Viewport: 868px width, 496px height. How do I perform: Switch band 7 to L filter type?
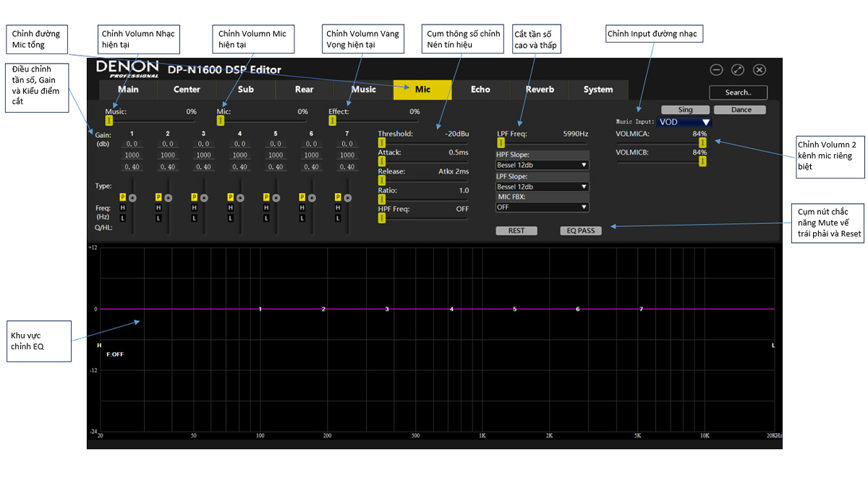(x=338, y=218)
